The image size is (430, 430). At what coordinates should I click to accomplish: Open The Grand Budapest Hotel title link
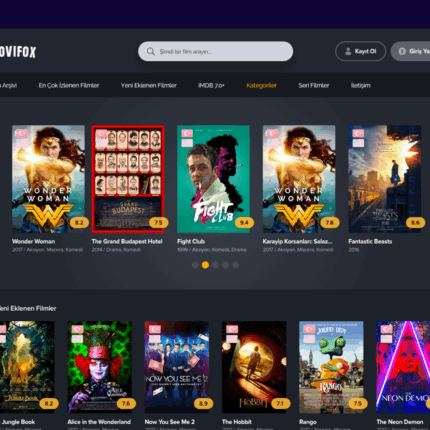(x=127, y=241)
